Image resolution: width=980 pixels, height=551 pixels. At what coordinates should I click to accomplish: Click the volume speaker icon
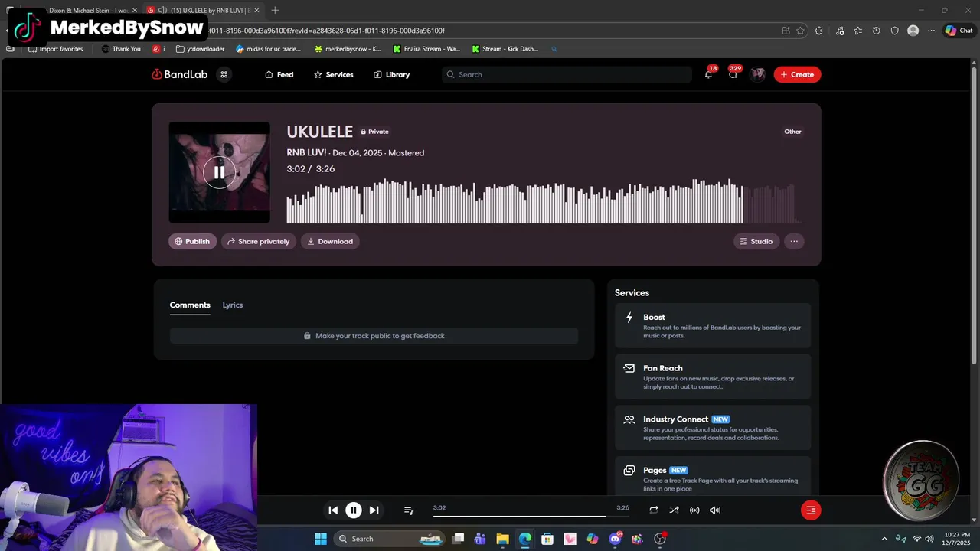[x=715, y=510]
